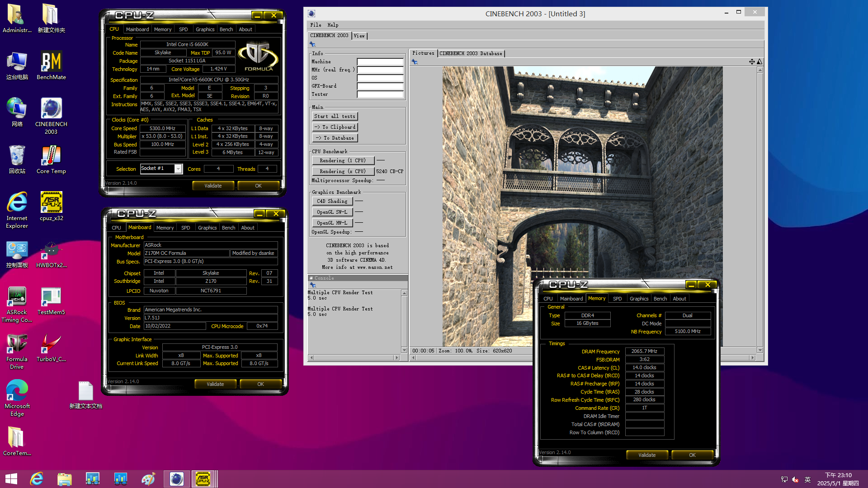Image resolution: width=868 pixels, height=488 pixels.
Task: Click the left panel horizontal scrollbar
Action: tap(354, 357)
